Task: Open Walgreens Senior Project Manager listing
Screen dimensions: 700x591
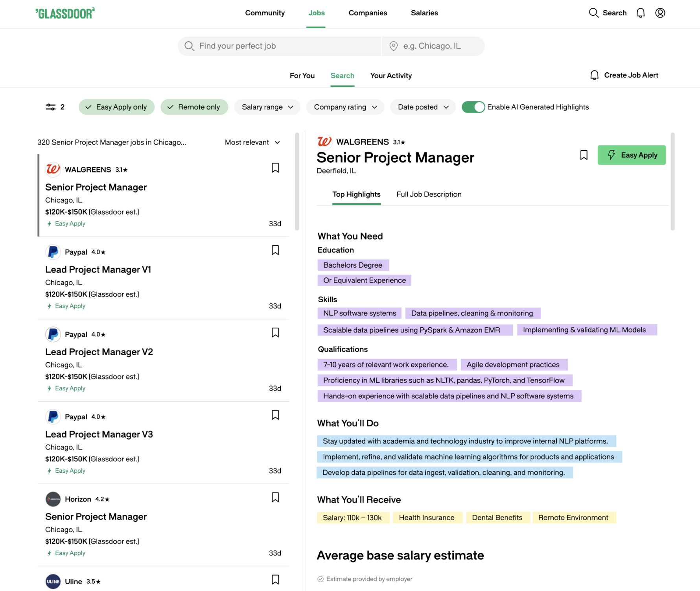Action: point(164,195)
